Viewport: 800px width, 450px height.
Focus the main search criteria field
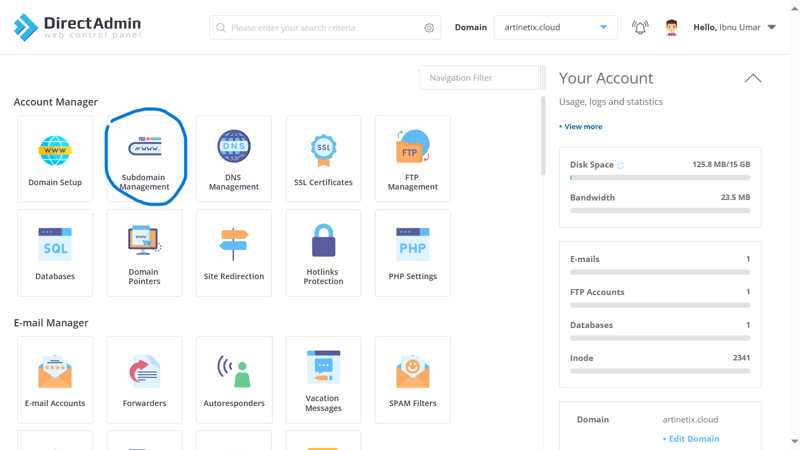[x=324, y=28]
